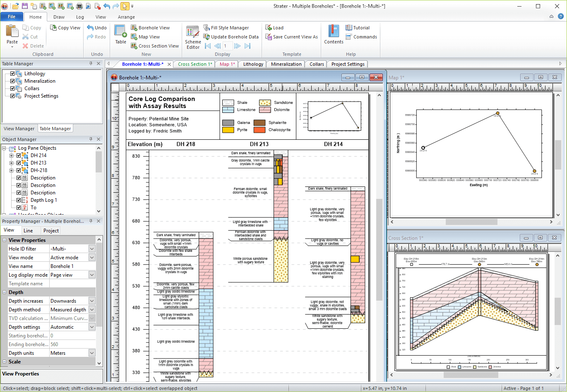Uncheck the Lithology table checkbox
Screen dimensions: 567x392
click(12, 74)
